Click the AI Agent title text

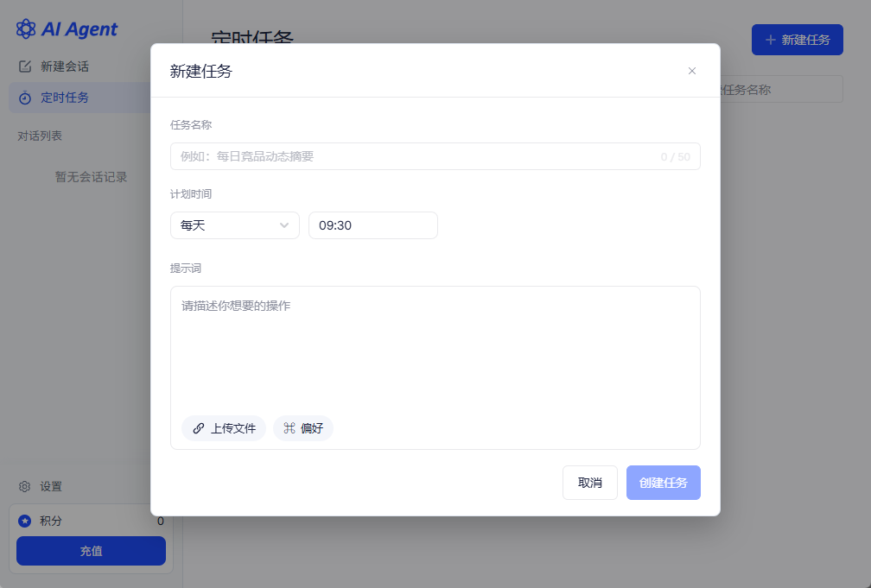point(79,29)
